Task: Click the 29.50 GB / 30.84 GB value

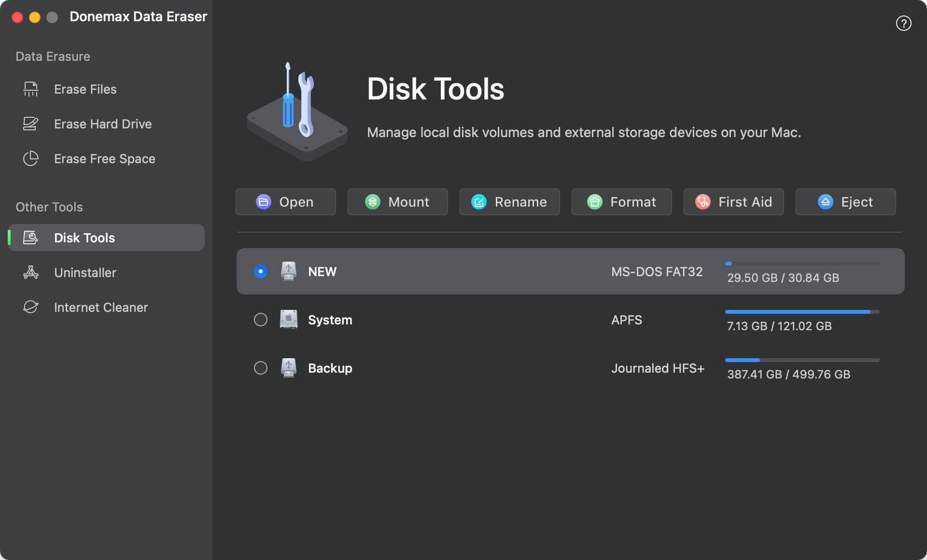Action: coord(783,278)
